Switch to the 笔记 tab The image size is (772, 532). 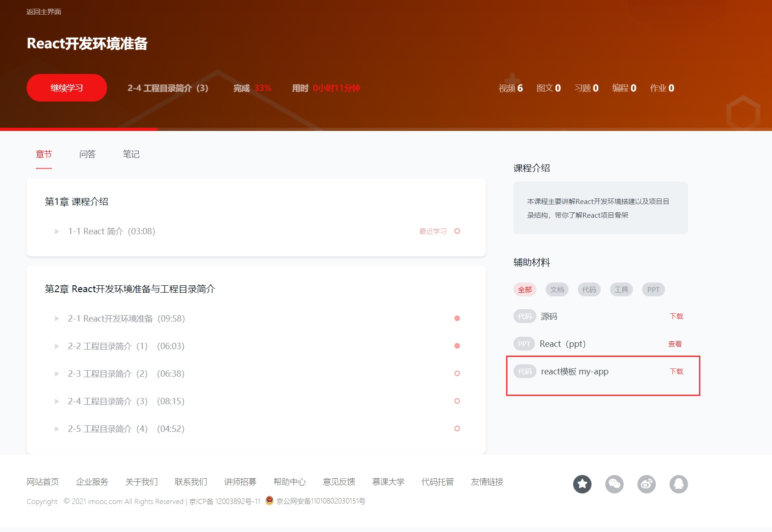(131, 154)
